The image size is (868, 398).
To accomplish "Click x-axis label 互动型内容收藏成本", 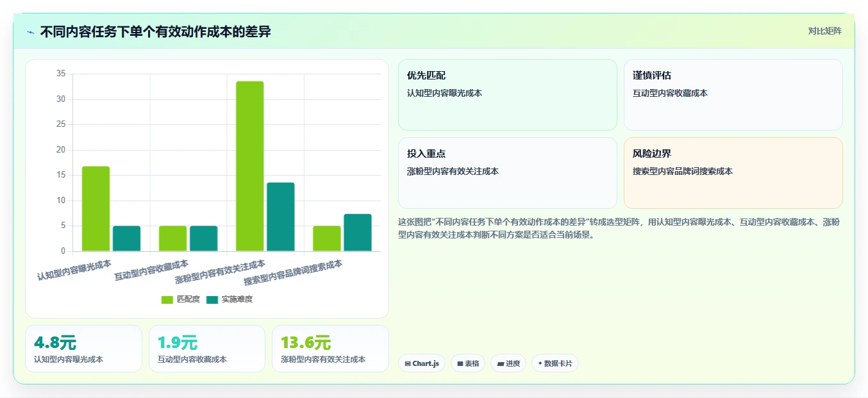I will pyautogui.click(x=151, y=270).
